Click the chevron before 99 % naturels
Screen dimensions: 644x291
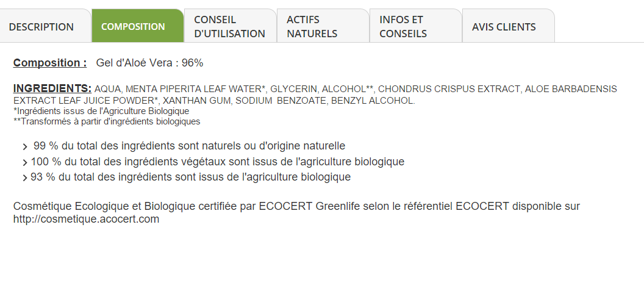point(25,147)
